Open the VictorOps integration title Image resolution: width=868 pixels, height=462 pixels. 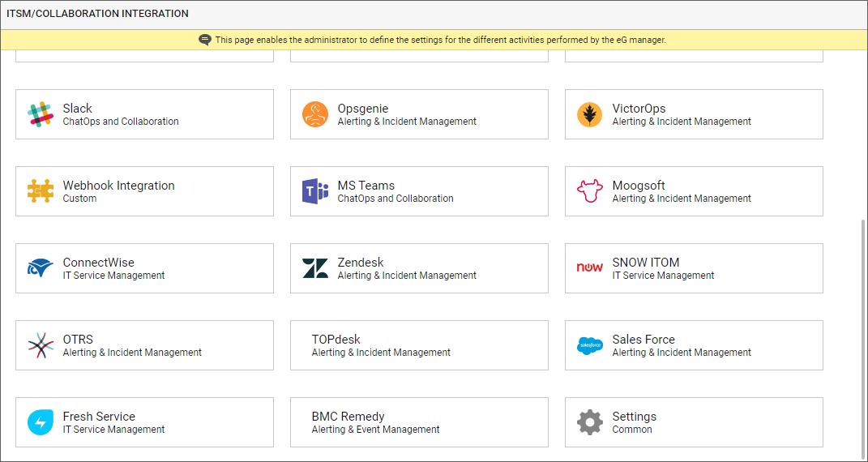[639, 109]
